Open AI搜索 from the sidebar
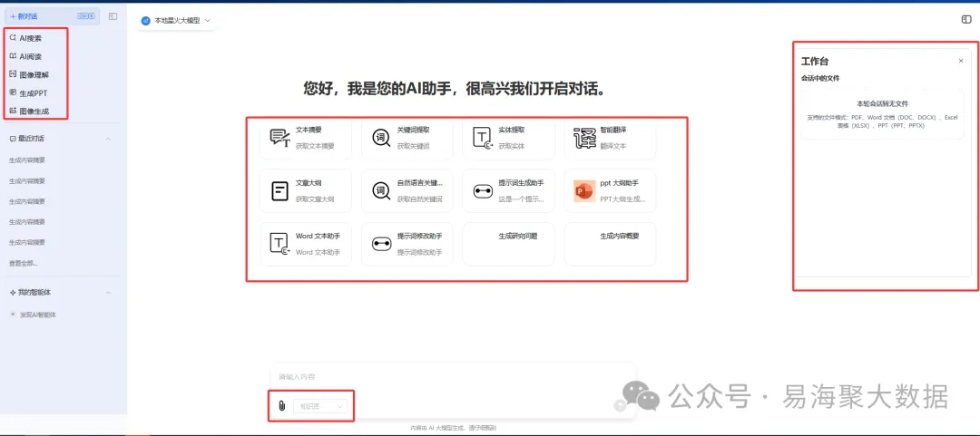The image size is (980, 436). 25,38
